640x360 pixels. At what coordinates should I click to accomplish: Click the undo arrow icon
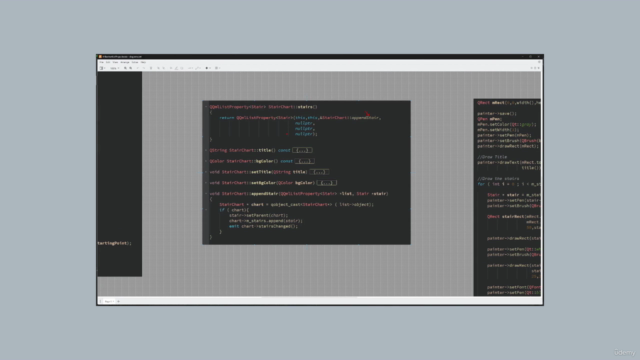[138, 68]
